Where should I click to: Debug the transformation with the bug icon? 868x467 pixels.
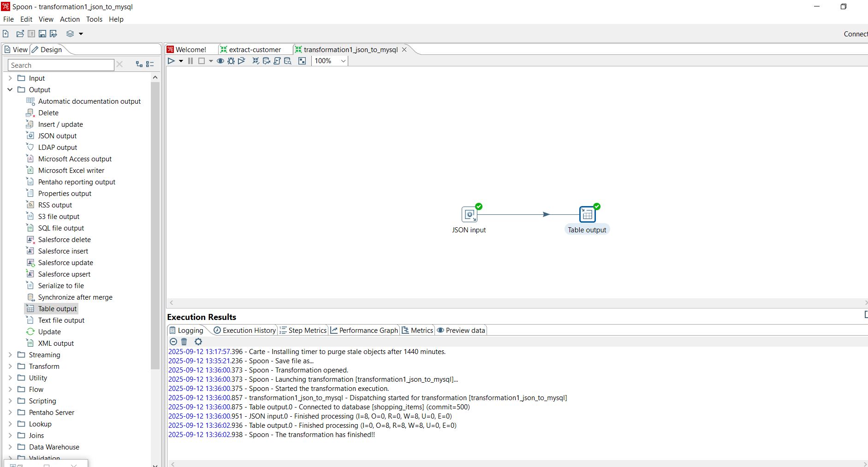231,61
